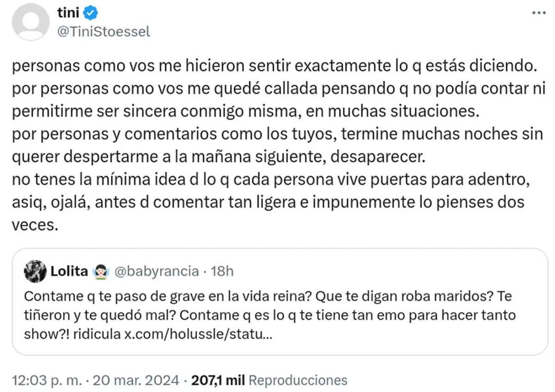
Task: Click the display name tini
Action: coord(68,12)
